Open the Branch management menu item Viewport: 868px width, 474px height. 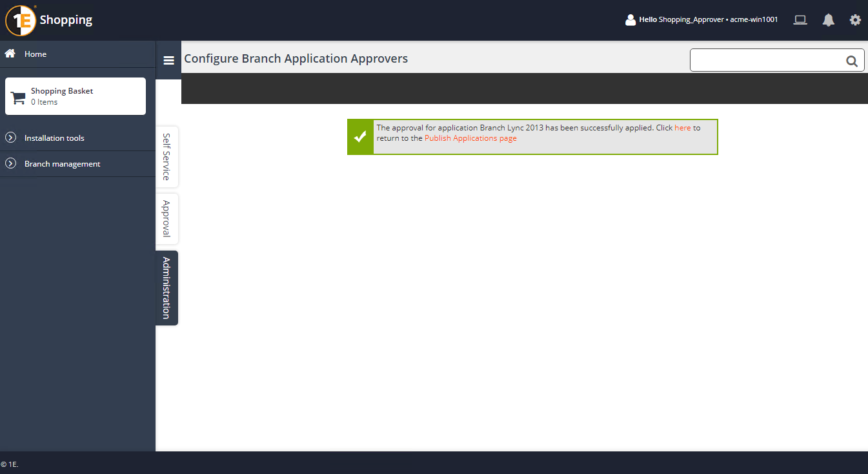pyautogui.click(x=63, y=164)
